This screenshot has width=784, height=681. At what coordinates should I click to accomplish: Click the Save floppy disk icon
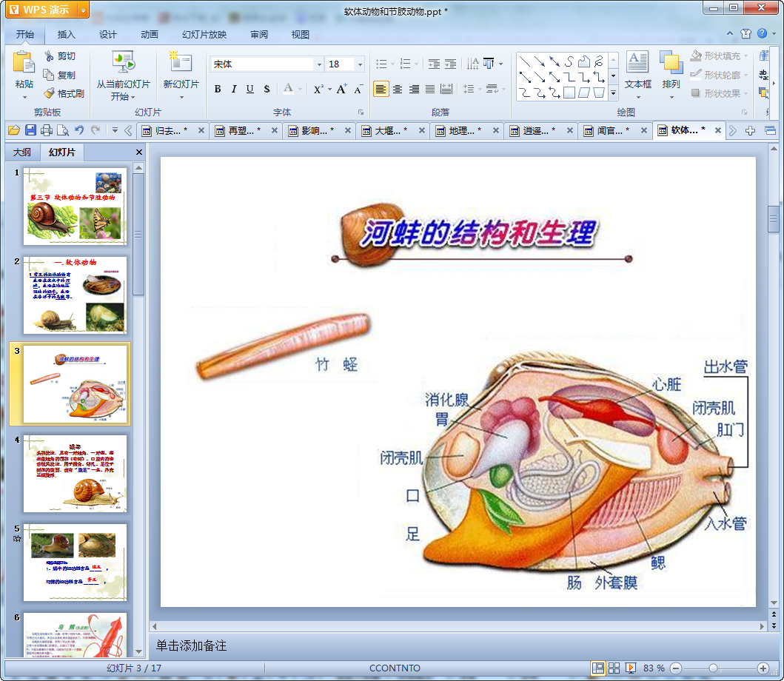click(30, 130)
